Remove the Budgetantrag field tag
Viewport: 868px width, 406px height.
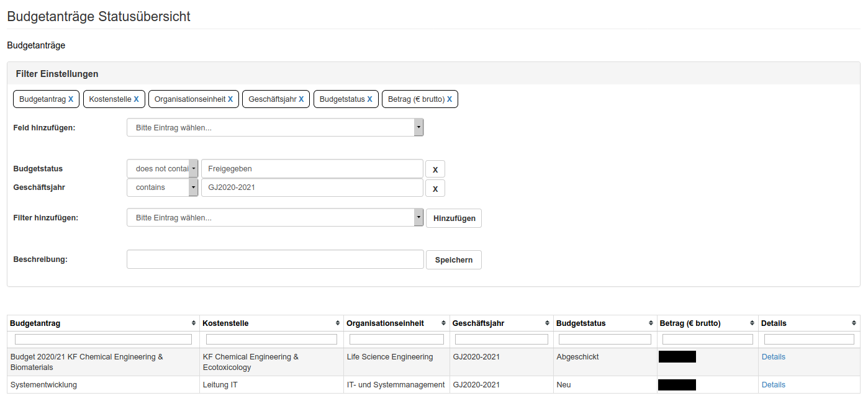pyautogui.click(x=71, y=99)
